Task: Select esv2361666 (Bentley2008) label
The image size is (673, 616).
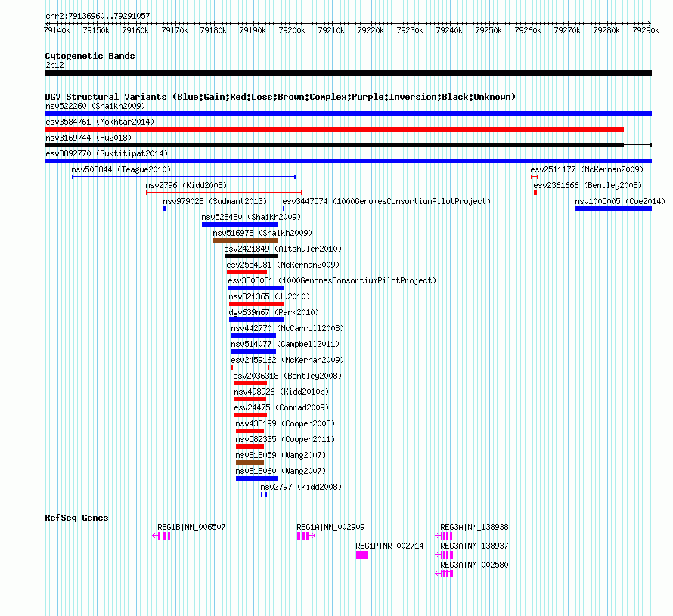Action: pyautogui.click(x=588, y=185)
